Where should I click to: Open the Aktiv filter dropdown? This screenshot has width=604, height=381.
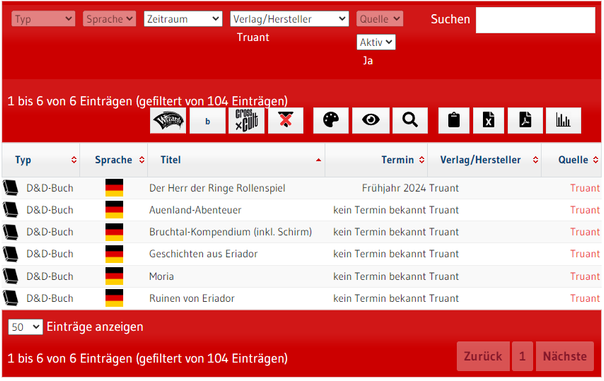click(376, 42)
